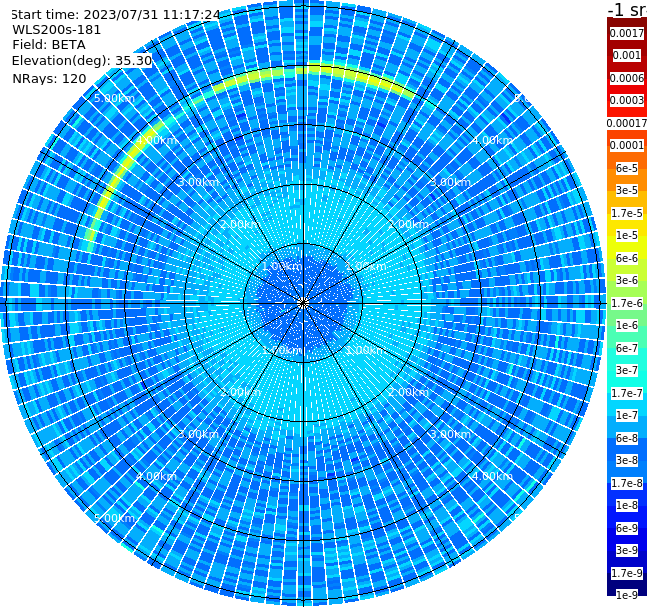This screenshot has height=607, width=647.
Task: Click the 0.0017 colorbar label
Action: [627, 33]
